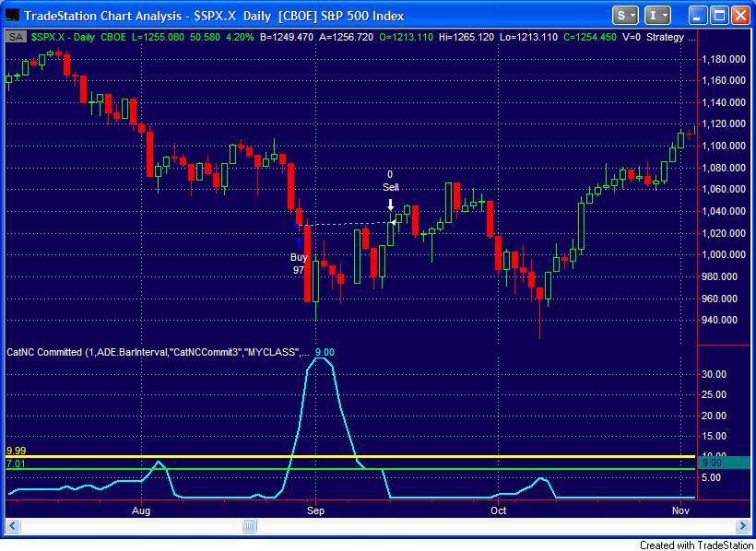Minimize the TradeStation Chart Analysis window
Screen dimensions: 756x551
pos(697,16)
